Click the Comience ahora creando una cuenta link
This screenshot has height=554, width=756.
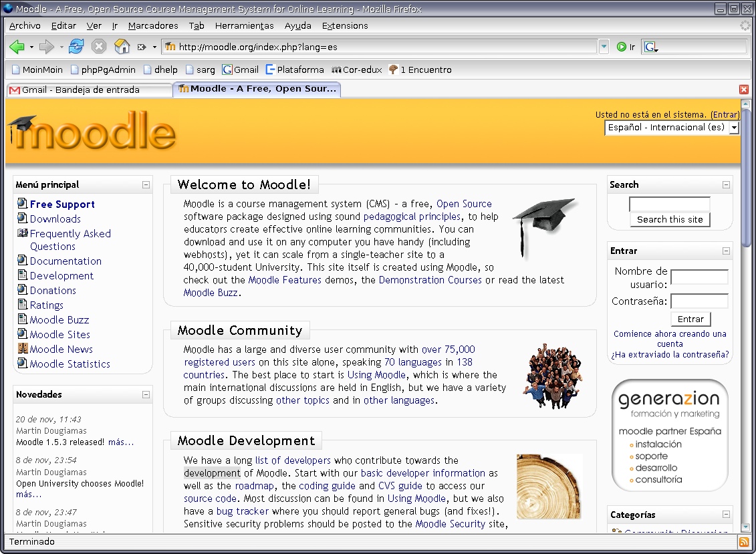tap(670, 338)
